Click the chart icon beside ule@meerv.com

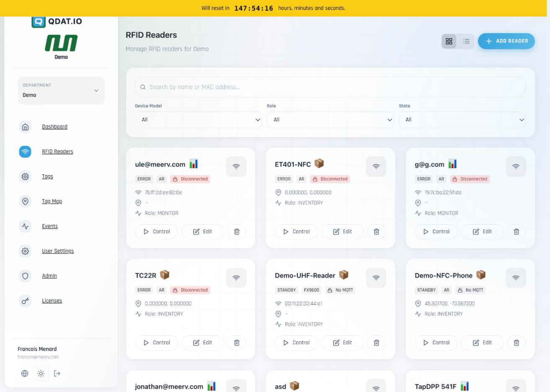(194, 164)
